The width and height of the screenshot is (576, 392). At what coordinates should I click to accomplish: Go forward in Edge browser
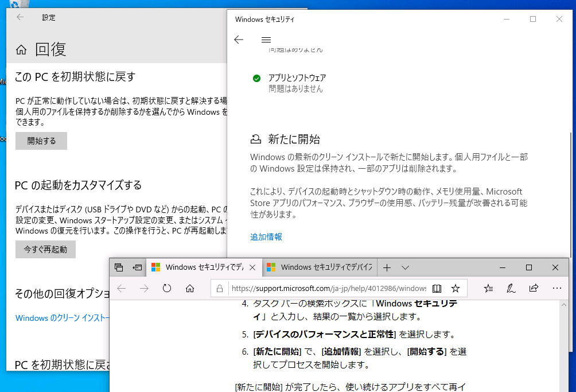145,288
